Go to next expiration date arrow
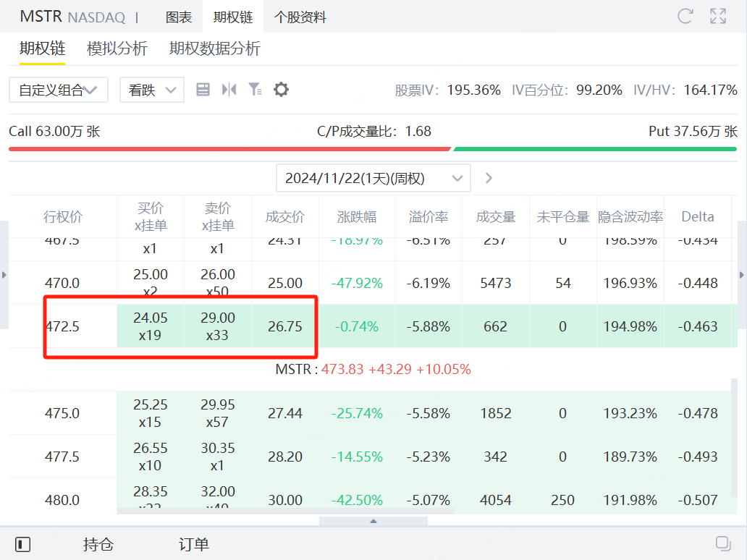The image size is (747, 560). [489, 178]
